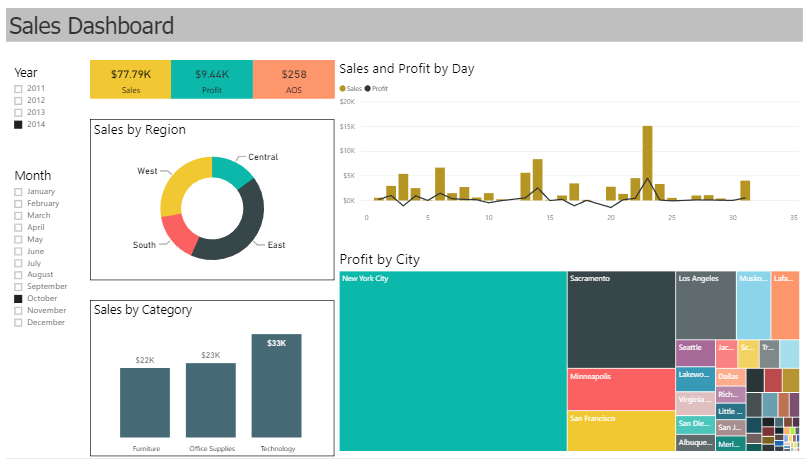Select the 2013 year filter checkbox
Viewport: 811px width, 459px height.
(x=18, y=113)
